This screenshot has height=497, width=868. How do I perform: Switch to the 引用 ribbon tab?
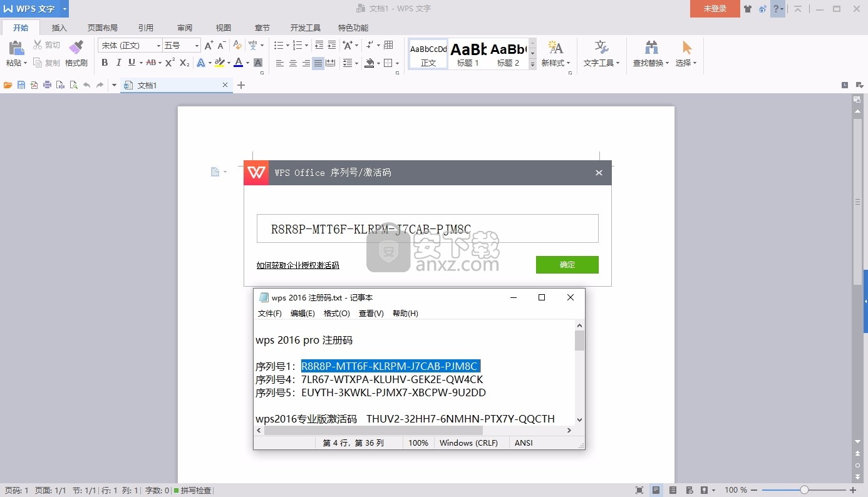coord(146,28)
